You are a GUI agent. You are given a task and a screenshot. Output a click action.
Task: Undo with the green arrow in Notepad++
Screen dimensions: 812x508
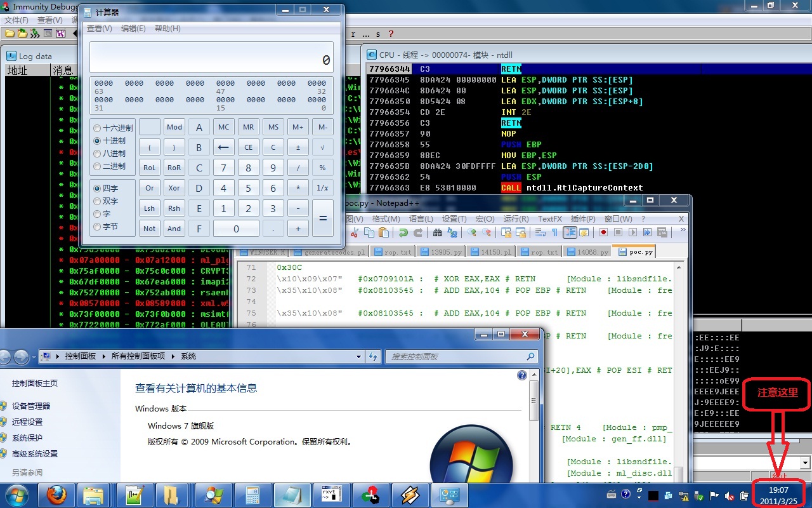tap(403, 232)
